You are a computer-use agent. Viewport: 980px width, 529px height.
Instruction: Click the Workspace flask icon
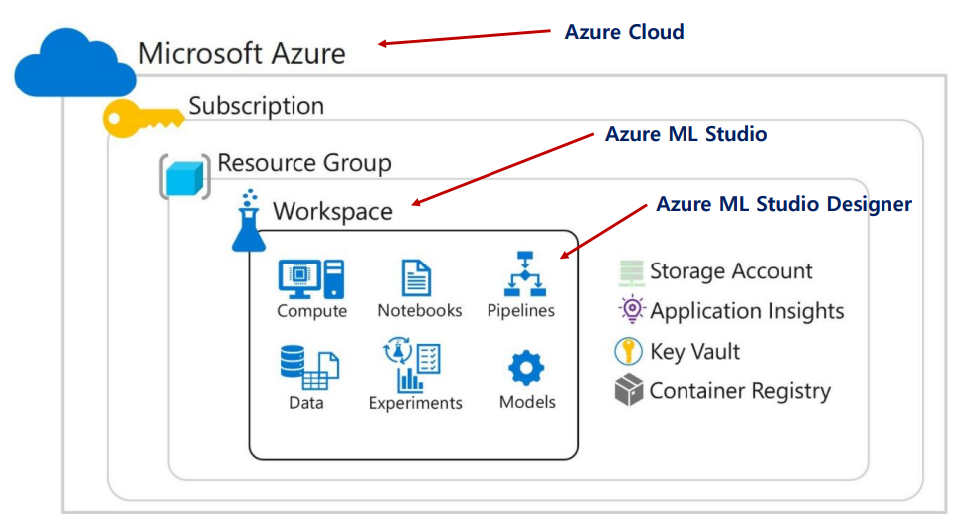point(249,221)
